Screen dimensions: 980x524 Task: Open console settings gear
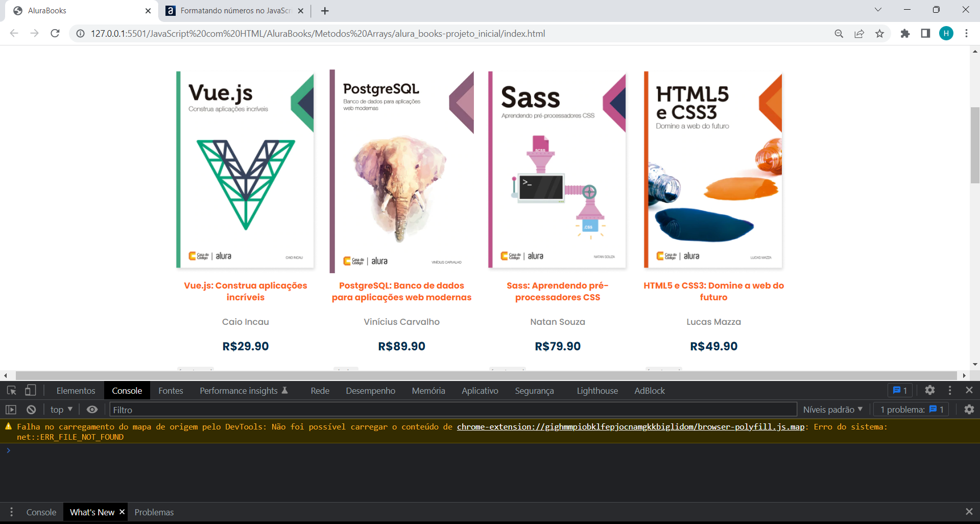pyautogui.click(x=969, y=410)
